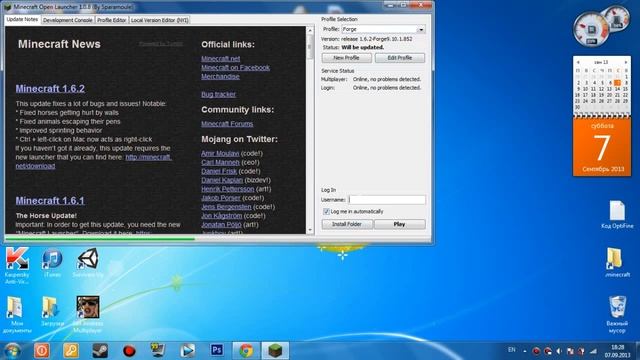
Task: Switch to Update Notes tab
Action: [22, 19]
